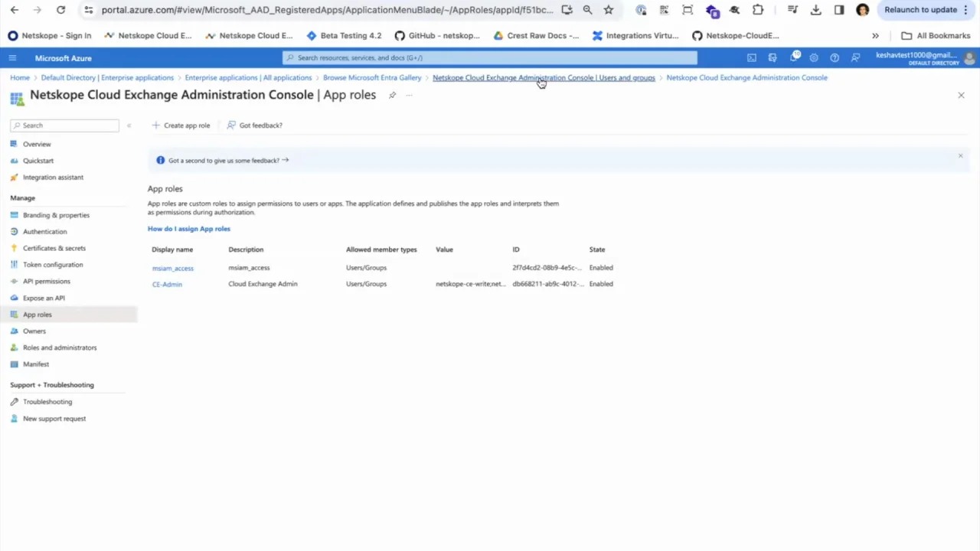This screenshot has height=551, width=980.
Task: Open the Netskope - Sign In bookmark
Action: (50, 35)
